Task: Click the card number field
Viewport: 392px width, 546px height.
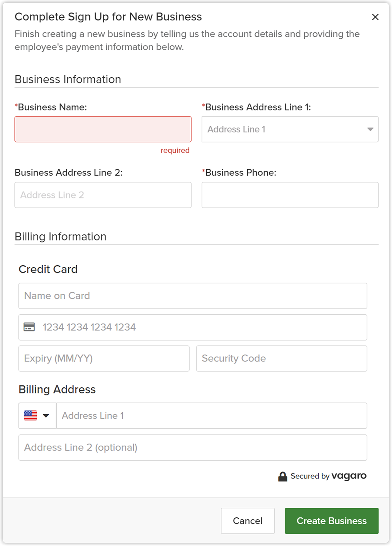Action: (193, 327)
